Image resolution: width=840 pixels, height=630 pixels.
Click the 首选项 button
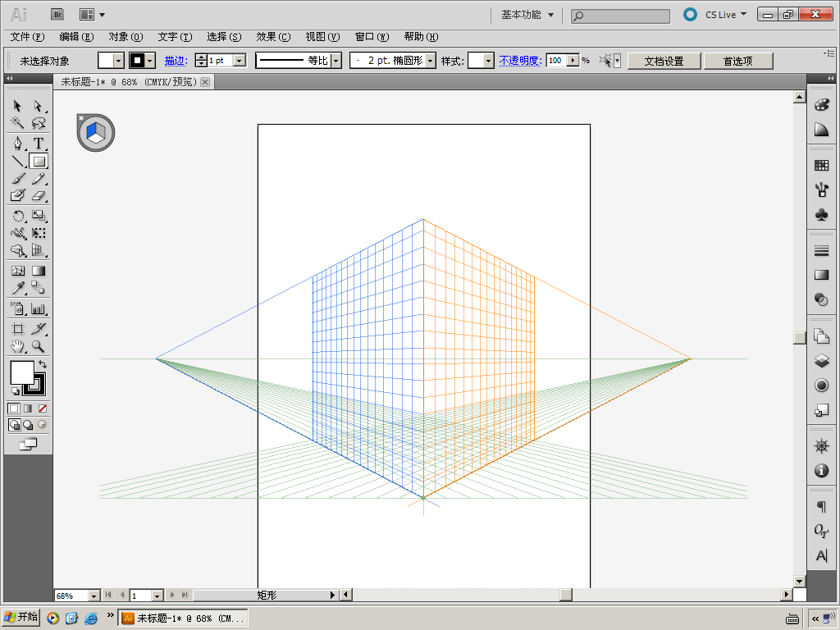[737, 61]
